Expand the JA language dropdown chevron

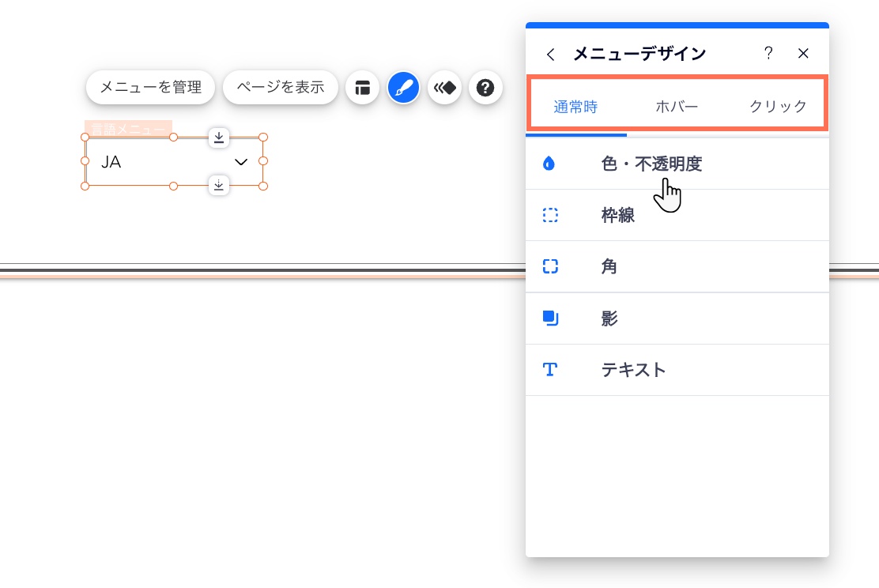point(241,162)
